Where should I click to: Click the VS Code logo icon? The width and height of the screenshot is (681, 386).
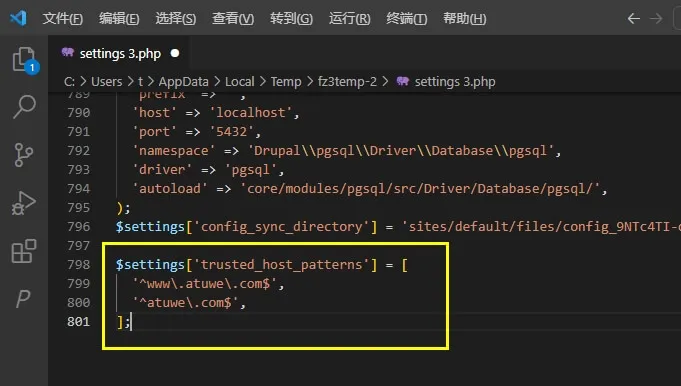click(x=18, y=18)
